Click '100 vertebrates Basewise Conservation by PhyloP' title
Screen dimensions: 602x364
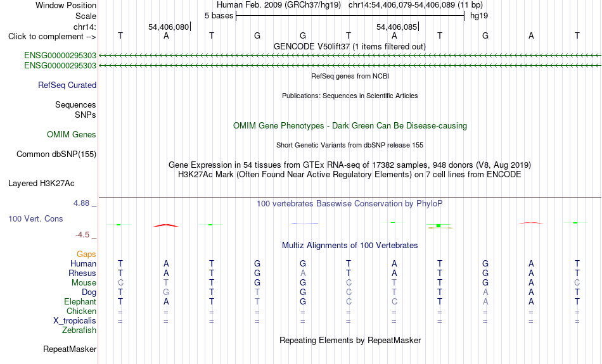click(x=350, y=204)
